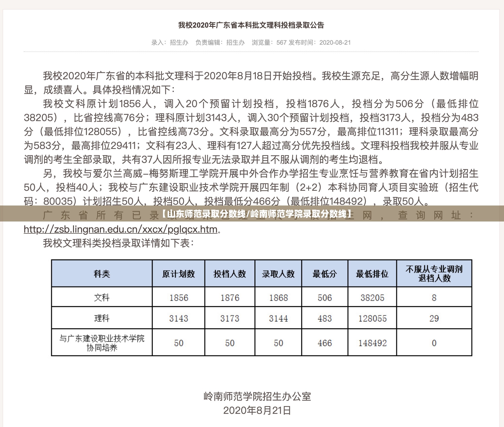Image resolution: width=504 pixels, height=427 pixels.
Task: Click the table cell value 483
Action: [x=325, y=318]
